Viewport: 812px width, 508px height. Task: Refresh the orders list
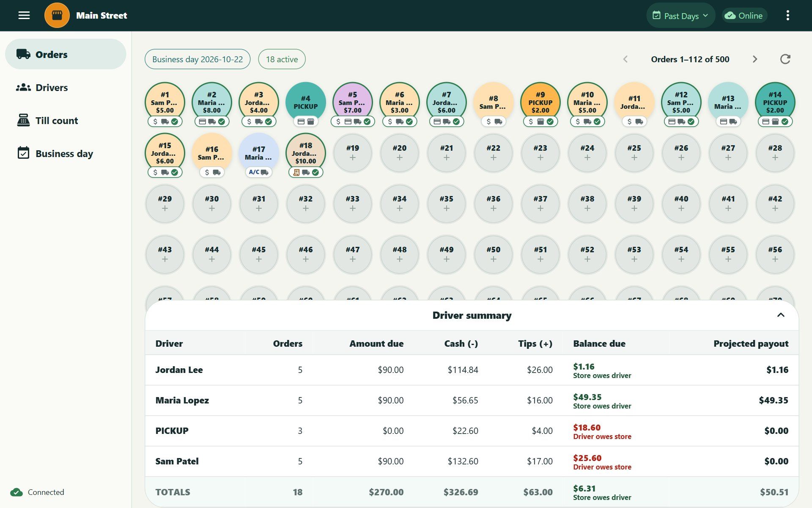785,59
